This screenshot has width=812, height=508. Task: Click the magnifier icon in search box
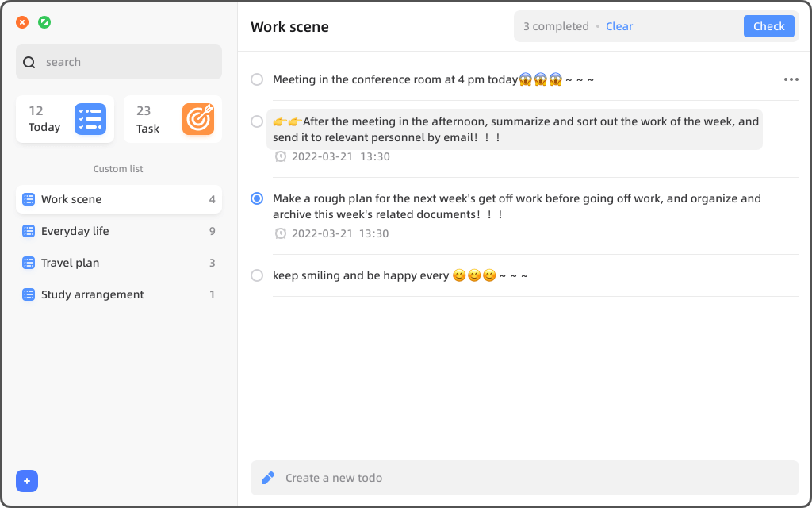pyautogui.click(x=29, y=63)
